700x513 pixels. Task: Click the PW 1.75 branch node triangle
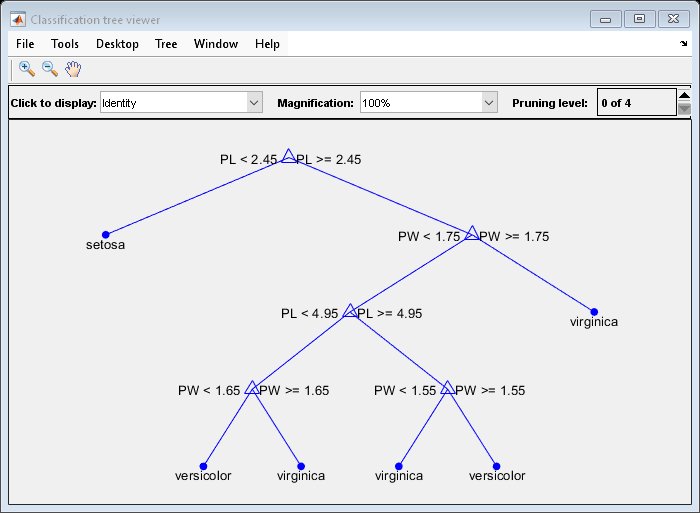(x=471, y=235)
